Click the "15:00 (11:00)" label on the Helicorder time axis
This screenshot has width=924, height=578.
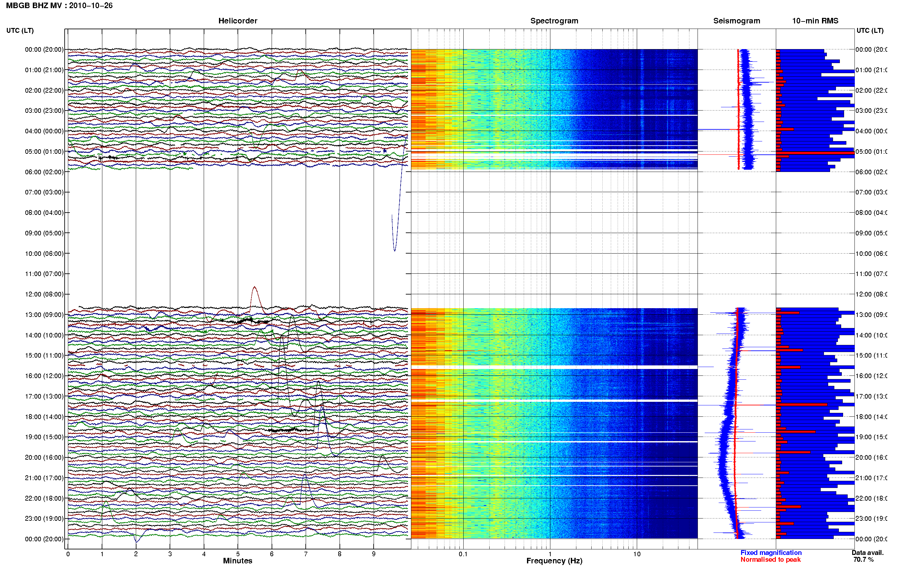44,356
